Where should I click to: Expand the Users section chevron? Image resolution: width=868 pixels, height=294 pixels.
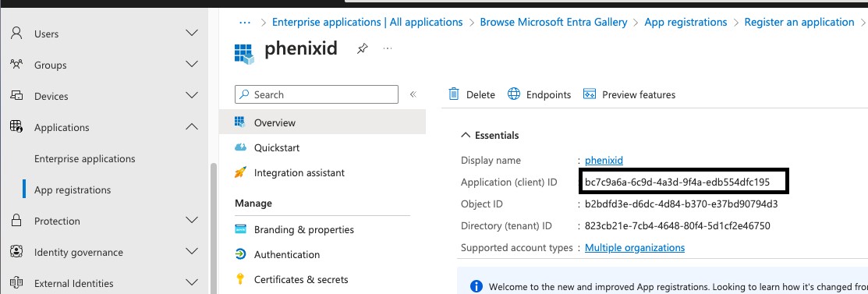[x=192, y=34]
